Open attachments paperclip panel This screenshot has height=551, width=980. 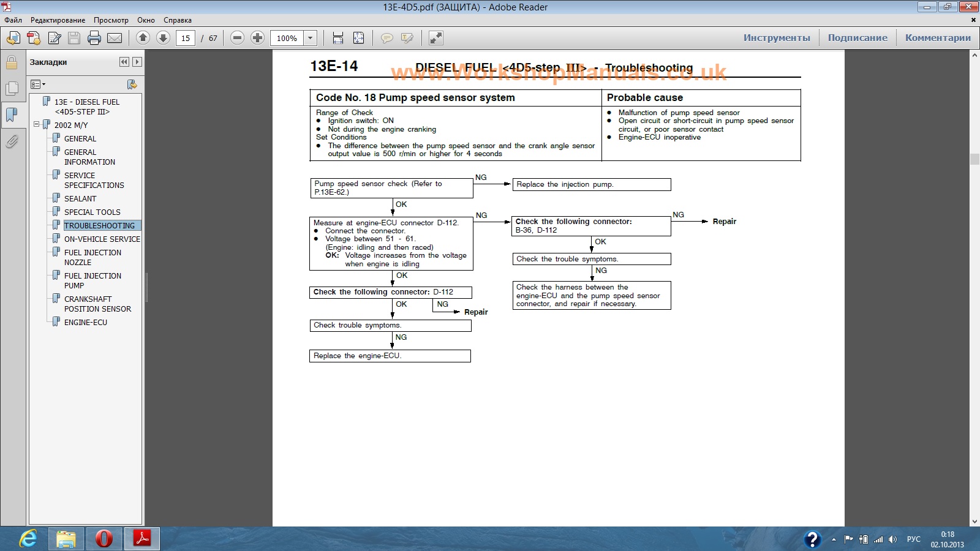point(12,141)
